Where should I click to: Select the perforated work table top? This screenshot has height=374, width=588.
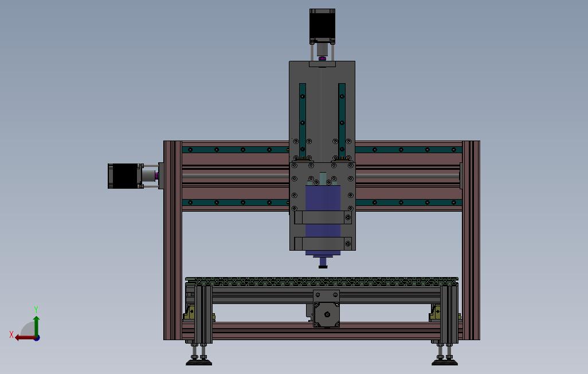click(322, 281)
